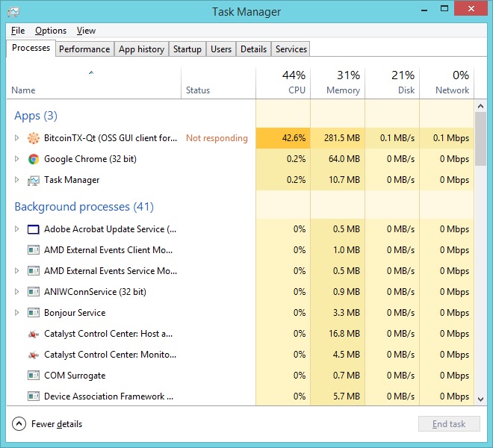Viewport: 493px width, 448px height.
Task: Expand the ANIWConnService entry
Action: pyautogui.click(x=16, y=292)
